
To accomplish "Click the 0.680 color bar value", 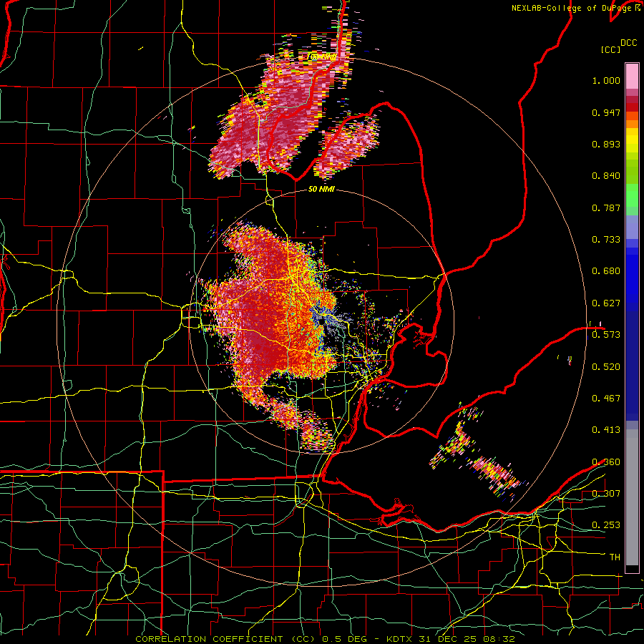I will point(606,271).
